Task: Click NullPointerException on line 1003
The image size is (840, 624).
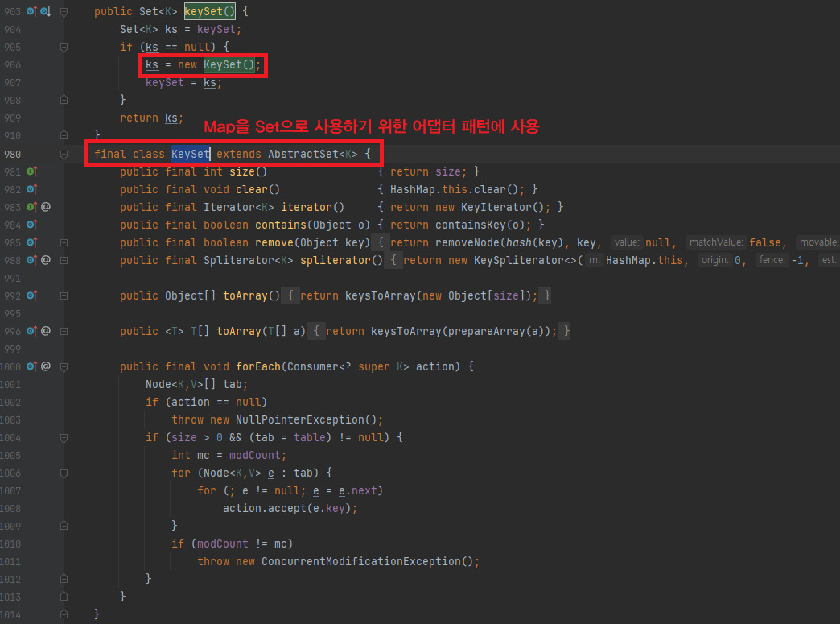Action: pos(300,419)
